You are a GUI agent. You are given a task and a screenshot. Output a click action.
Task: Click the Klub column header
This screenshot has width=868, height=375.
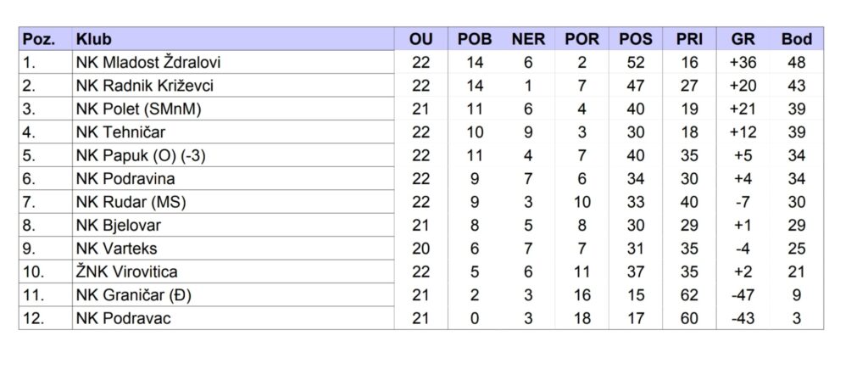[93, 39]
